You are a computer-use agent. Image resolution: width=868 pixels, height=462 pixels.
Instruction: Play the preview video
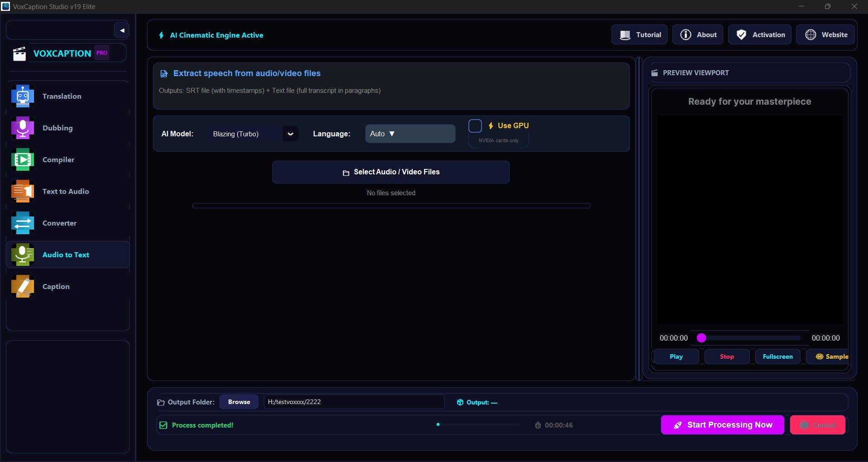[676, 356]
